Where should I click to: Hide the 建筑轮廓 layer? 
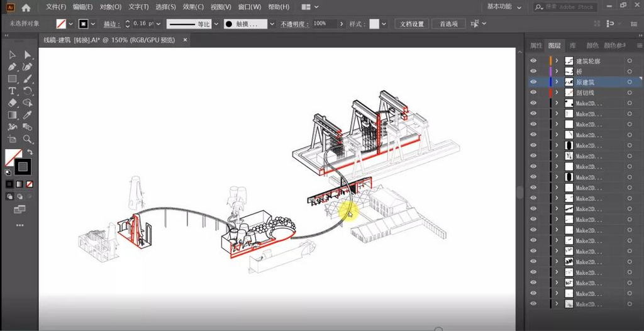pos(533,61)
